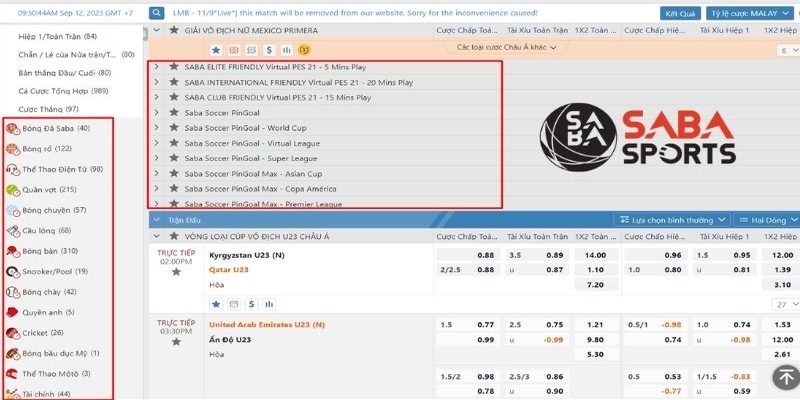Select Cá Cược Tổng Hợp (989)
800x400 pixels.
coord(63,91)
